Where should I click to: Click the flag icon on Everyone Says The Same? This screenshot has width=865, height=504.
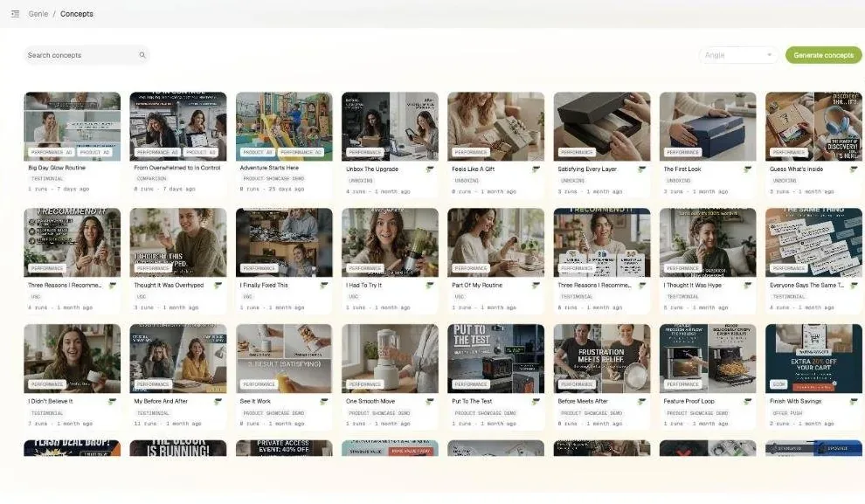pos(854,285)
